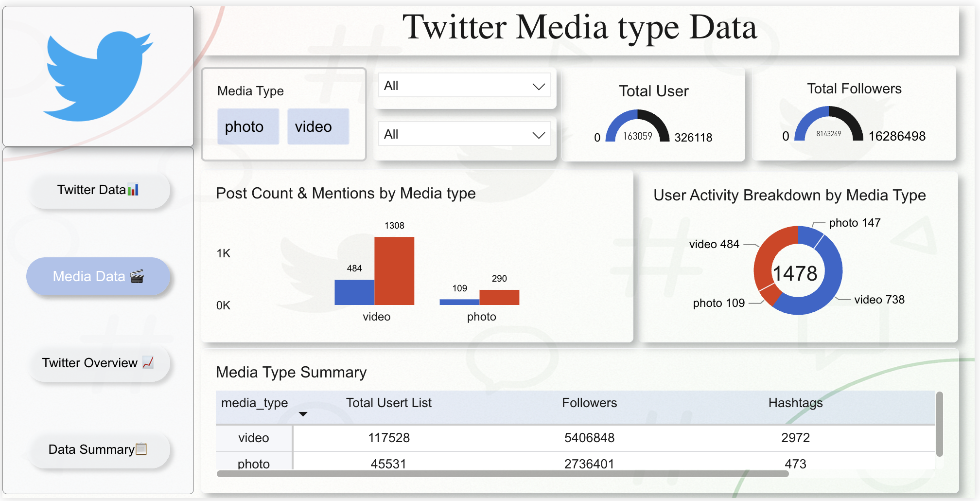
Task: Select the Media Data navigation button
Action: click(98, 276)
